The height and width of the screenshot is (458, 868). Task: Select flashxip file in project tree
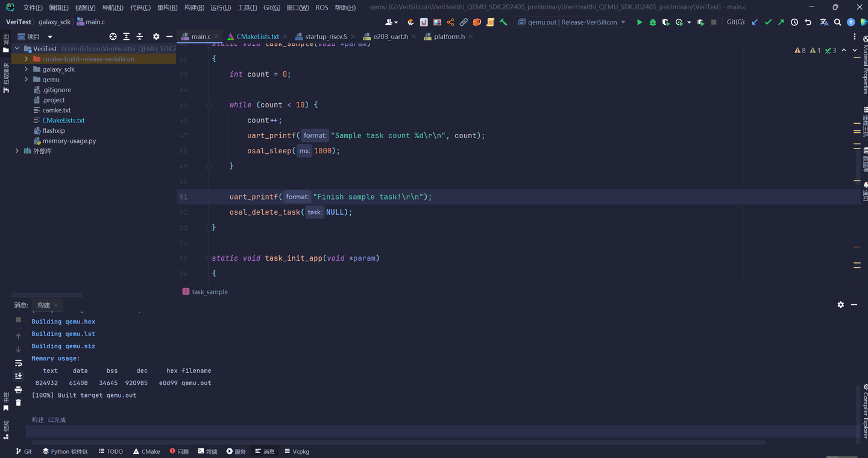tap(53, 130)
